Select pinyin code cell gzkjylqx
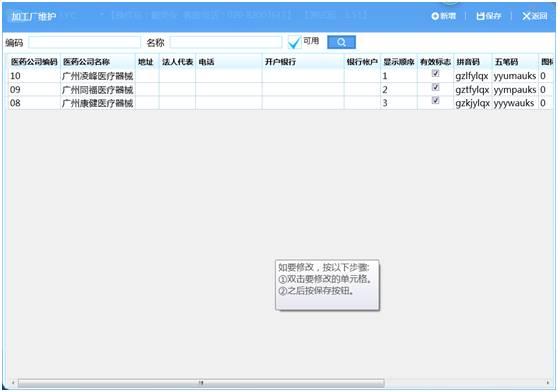The width and height of the screenshot is (558, 392). pyautogui.click(x=473, y=103)
